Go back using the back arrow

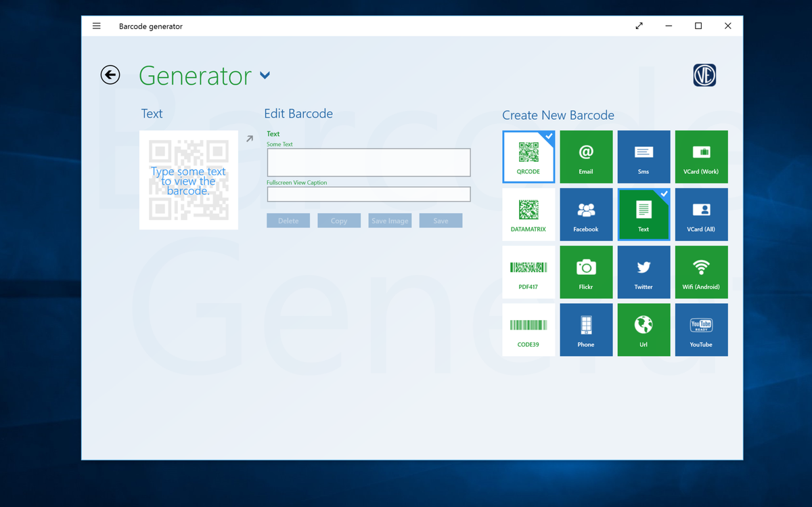point(110,74)
